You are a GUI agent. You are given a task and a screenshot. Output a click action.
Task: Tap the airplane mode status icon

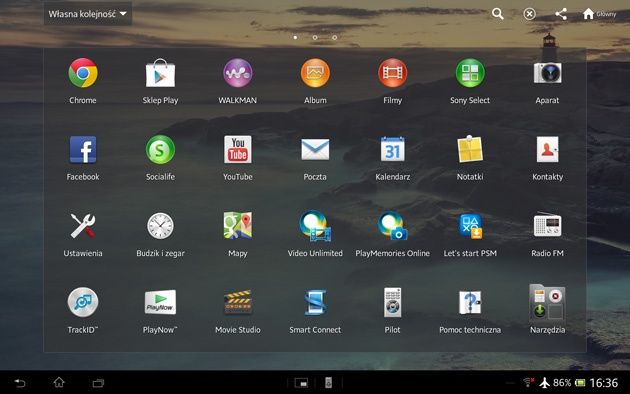pyautogui.click(x=544, y=383)
